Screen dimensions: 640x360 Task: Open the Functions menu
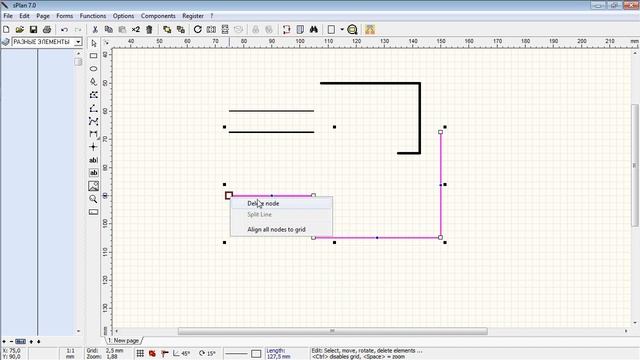[93, 16]
